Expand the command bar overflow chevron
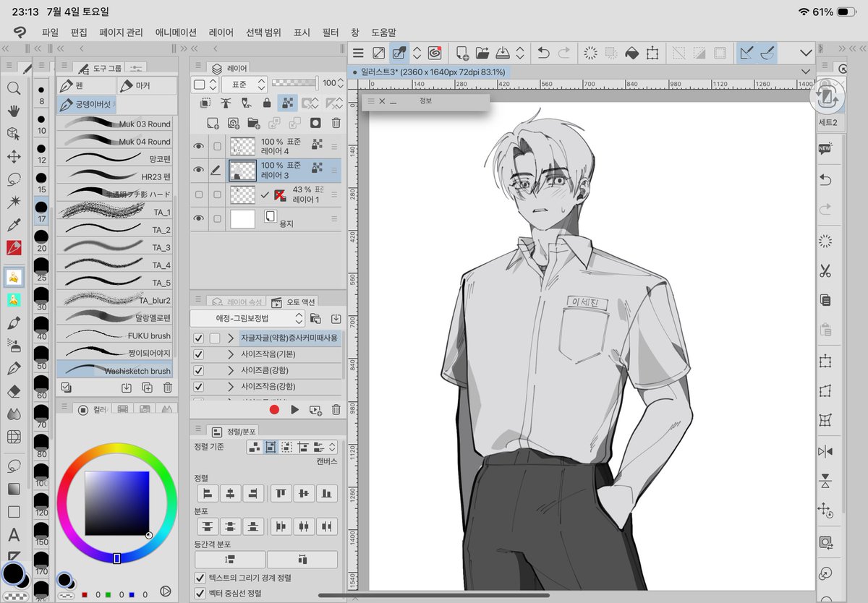Viewport: 868px width, 603px height. click(x=806, y=53)
